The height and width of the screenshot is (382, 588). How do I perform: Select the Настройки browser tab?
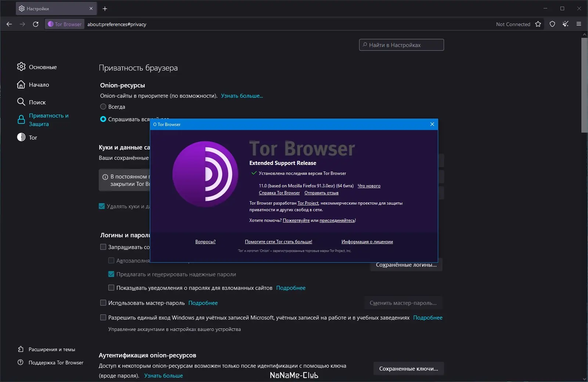[x=56, y=8]
